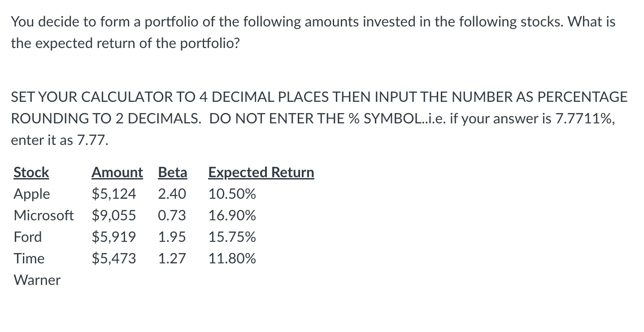Select the Microsoft stock name

coord(44,215)
